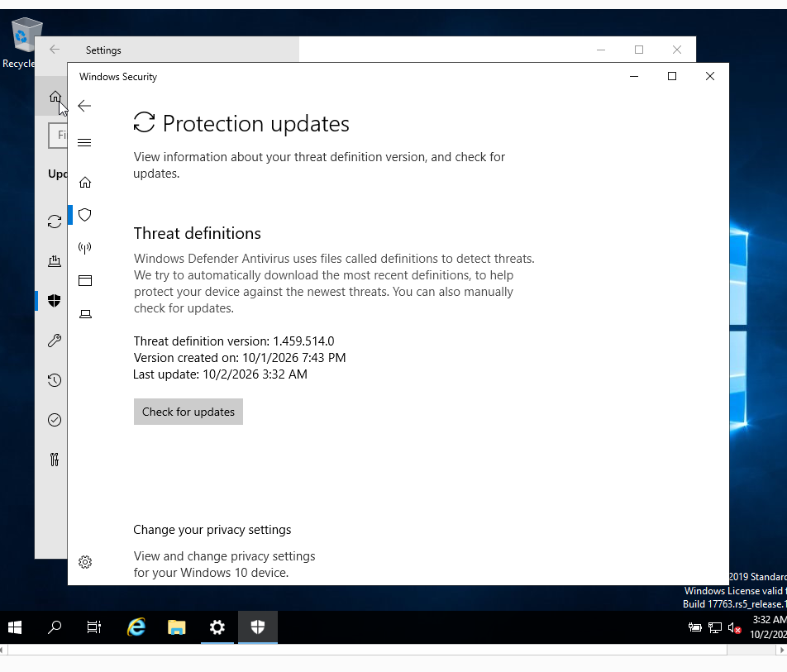
Task: Click the "Protection updates" page title
Action: click(256, 123)
